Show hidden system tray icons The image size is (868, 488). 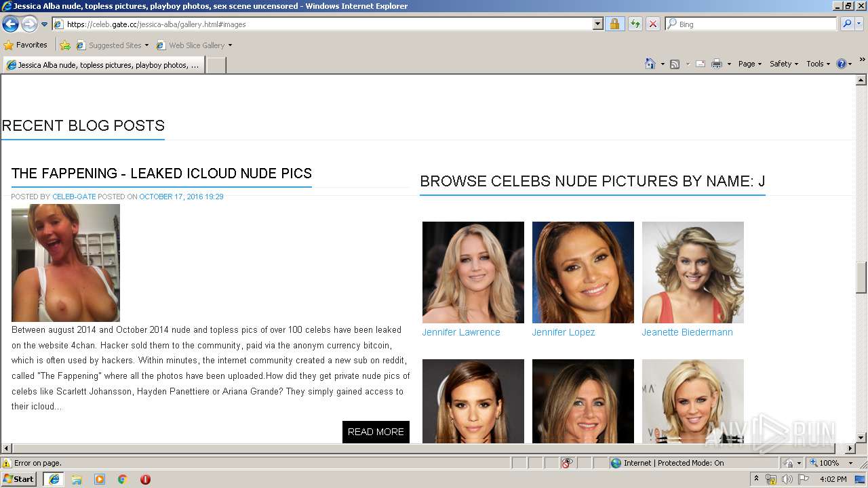(x=757, y=479)
